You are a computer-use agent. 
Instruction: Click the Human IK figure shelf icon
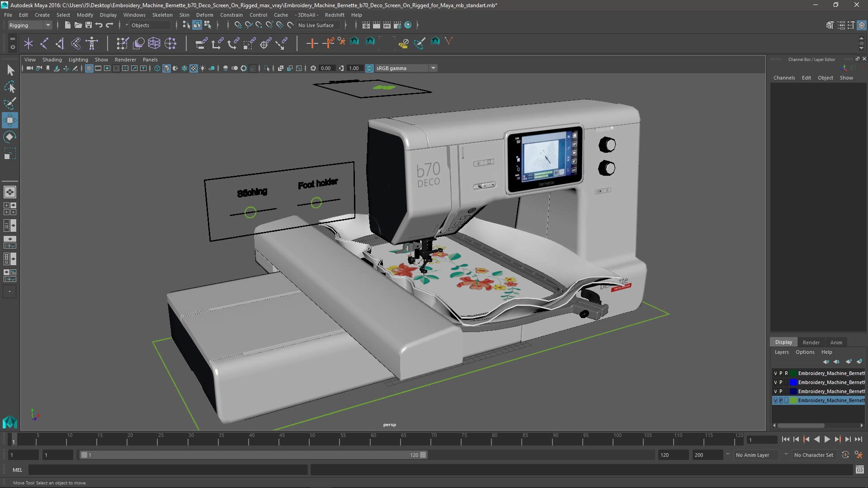92,43
